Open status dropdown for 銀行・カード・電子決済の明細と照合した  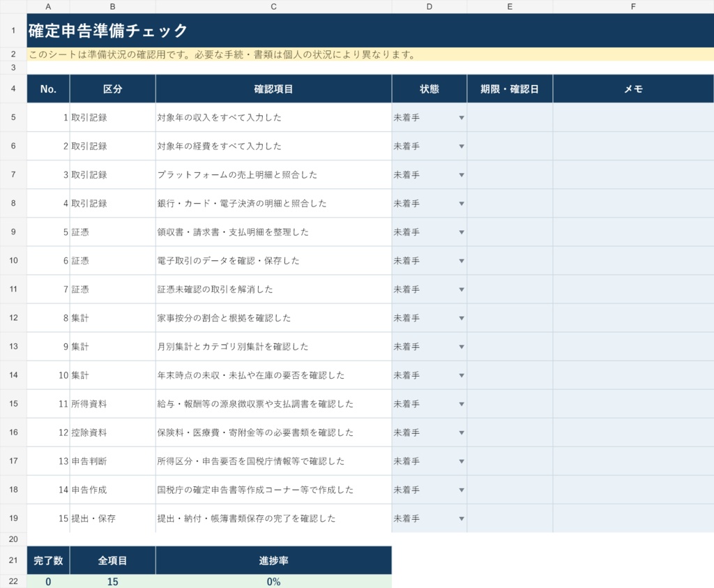462,204
